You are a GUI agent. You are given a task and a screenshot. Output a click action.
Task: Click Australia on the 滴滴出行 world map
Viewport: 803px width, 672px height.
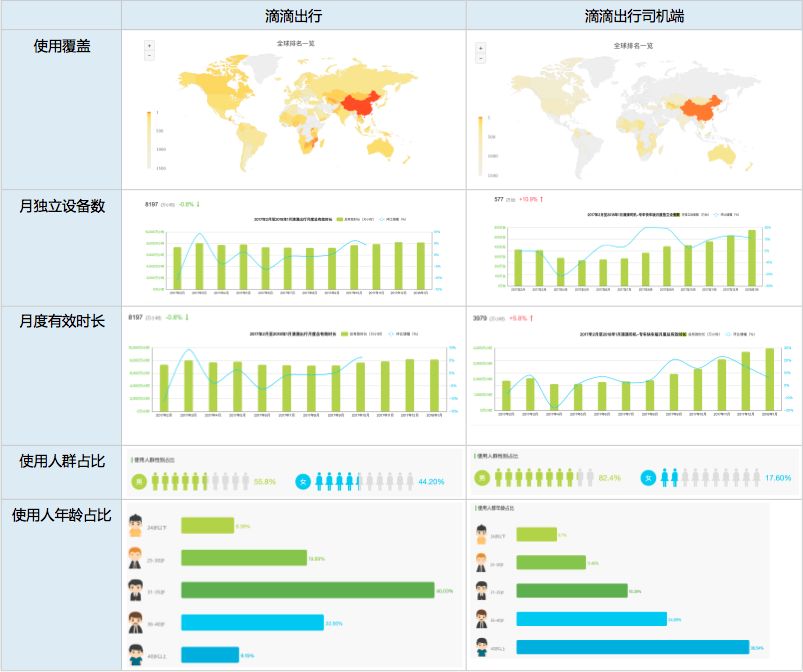click(380, 148)
